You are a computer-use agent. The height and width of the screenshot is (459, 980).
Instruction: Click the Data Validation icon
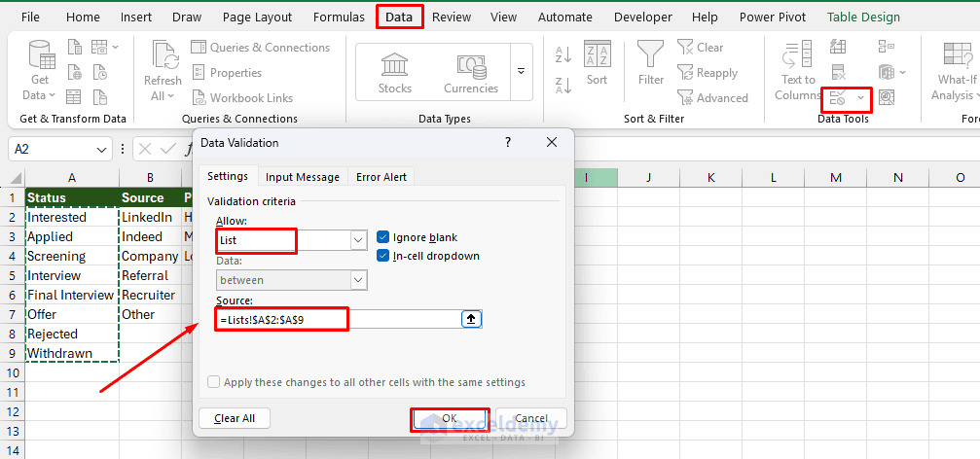[x=838, y=97]
